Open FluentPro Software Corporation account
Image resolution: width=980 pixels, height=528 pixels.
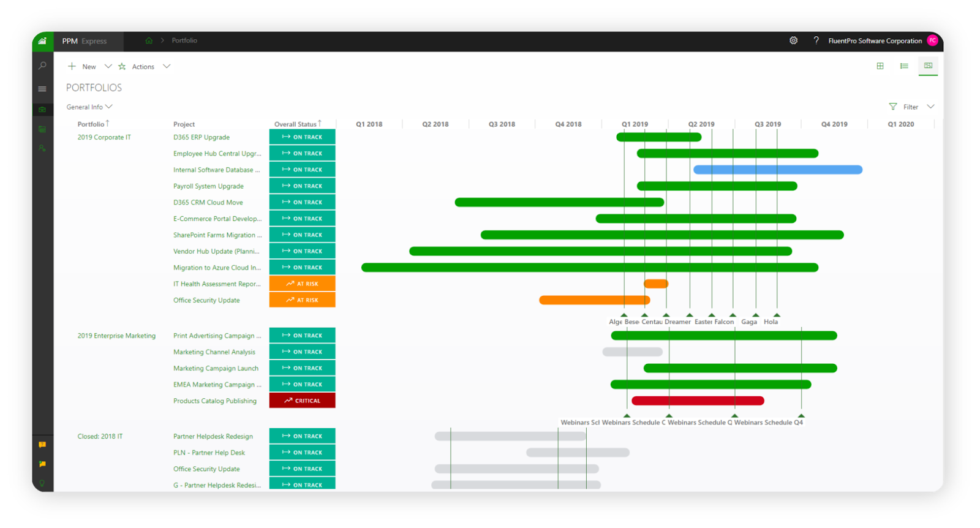[x=875, y=41]
